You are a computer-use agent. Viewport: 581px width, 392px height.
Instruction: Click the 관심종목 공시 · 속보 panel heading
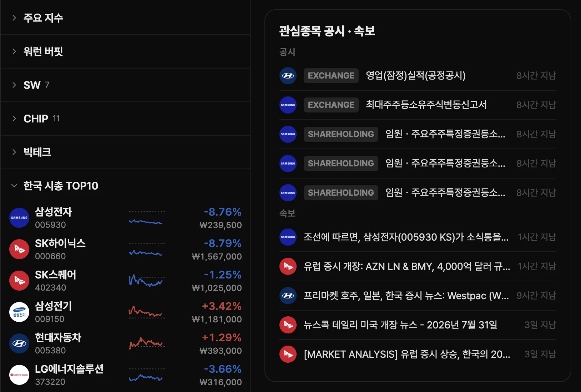click(327, 31)
